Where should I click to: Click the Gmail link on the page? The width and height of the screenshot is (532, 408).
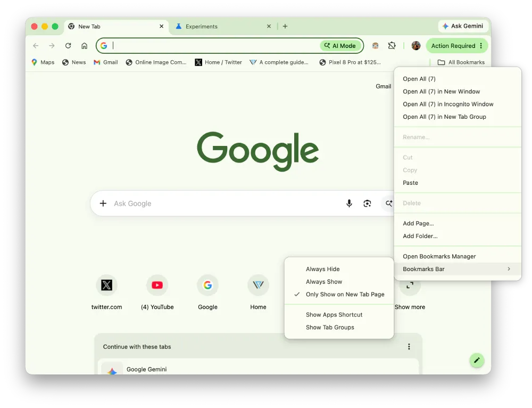click(x=383, y=86)
